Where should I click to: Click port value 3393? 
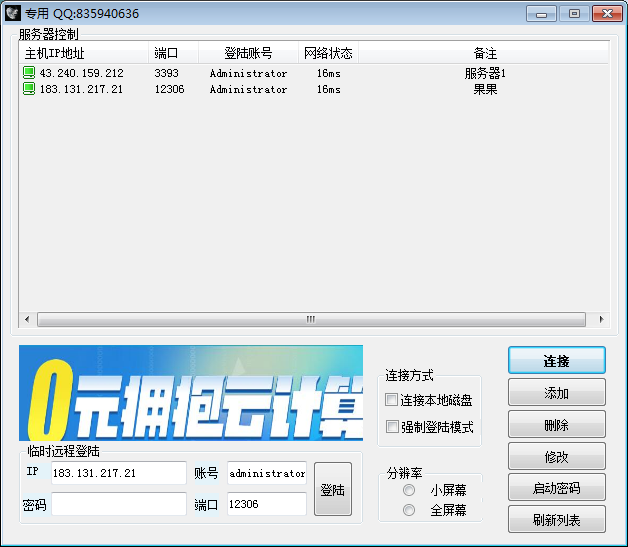point(166,73)
